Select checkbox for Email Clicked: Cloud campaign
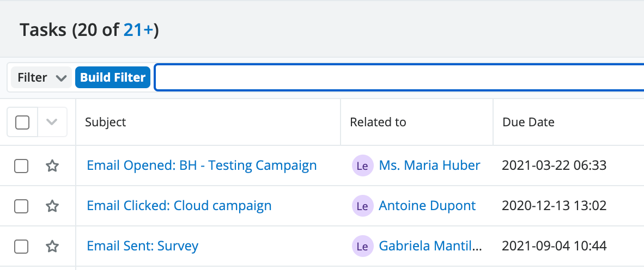Viewport: 644px width, 270px height. coord(21,206)
